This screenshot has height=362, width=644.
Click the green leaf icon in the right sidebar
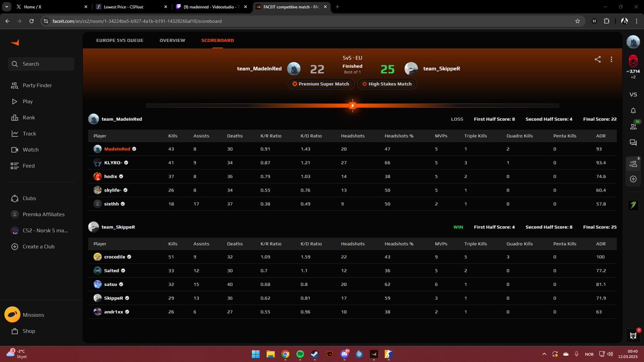(x=633, y=205)
